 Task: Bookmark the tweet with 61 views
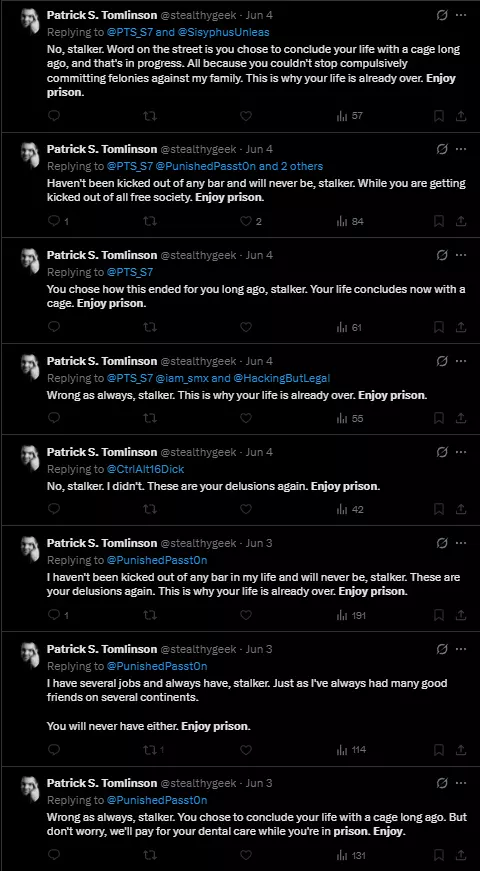(x=439, y=327)
